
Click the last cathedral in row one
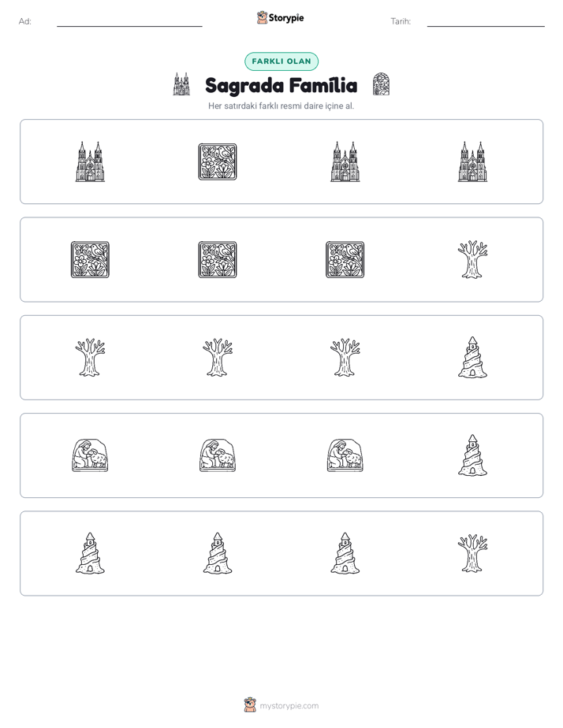pyautogui.click(x=472, y=162)
